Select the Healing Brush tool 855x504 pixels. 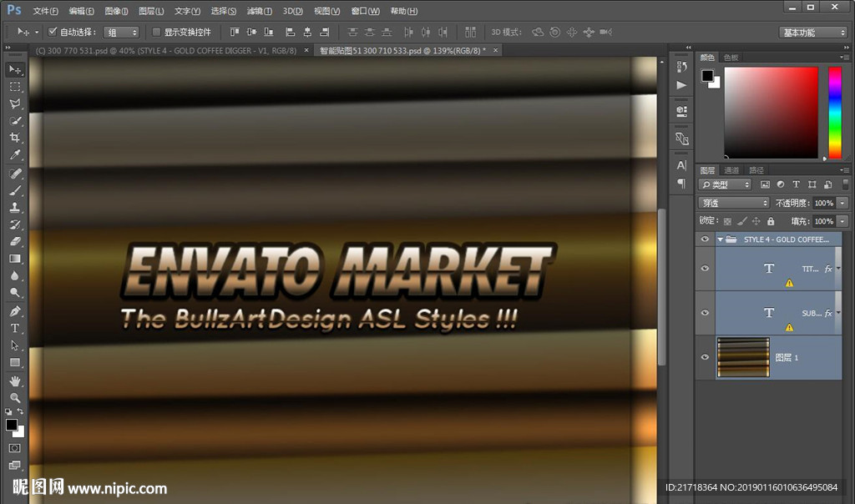[15, 174]
